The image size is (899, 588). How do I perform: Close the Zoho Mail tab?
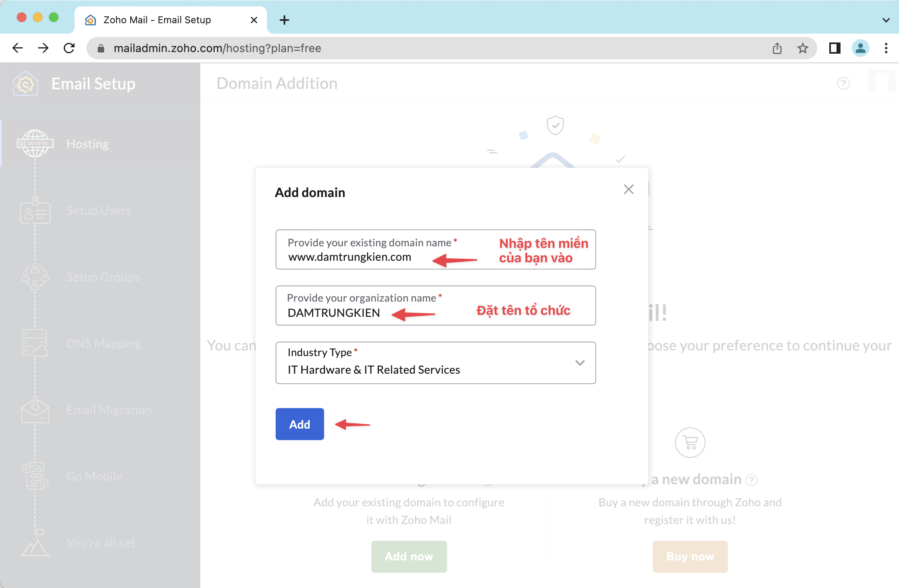(254, 20)
